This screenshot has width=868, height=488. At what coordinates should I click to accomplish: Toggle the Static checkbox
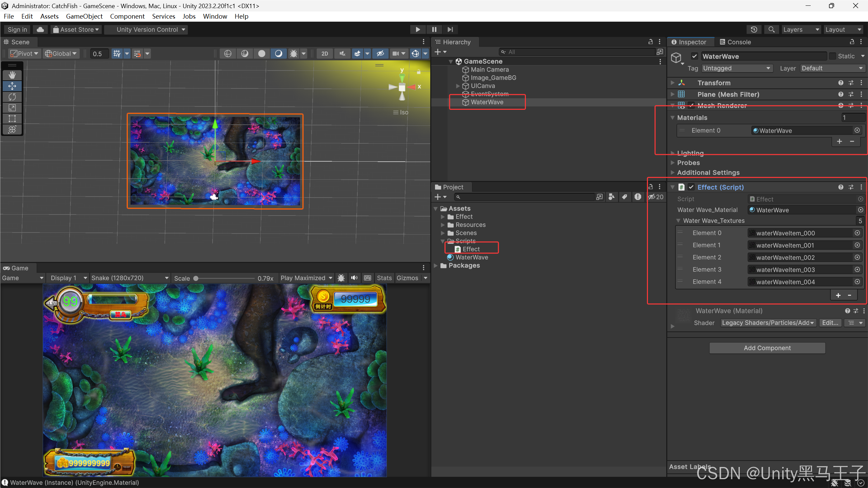[832, 56]
